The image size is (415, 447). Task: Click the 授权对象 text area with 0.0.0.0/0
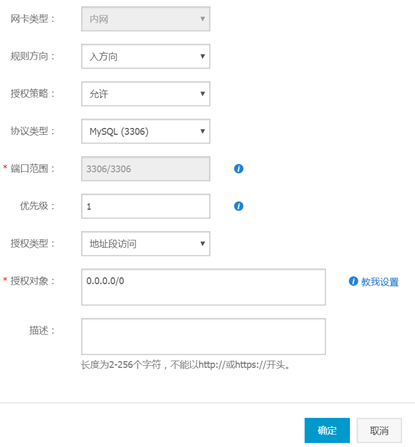click(x=203, y=287)
